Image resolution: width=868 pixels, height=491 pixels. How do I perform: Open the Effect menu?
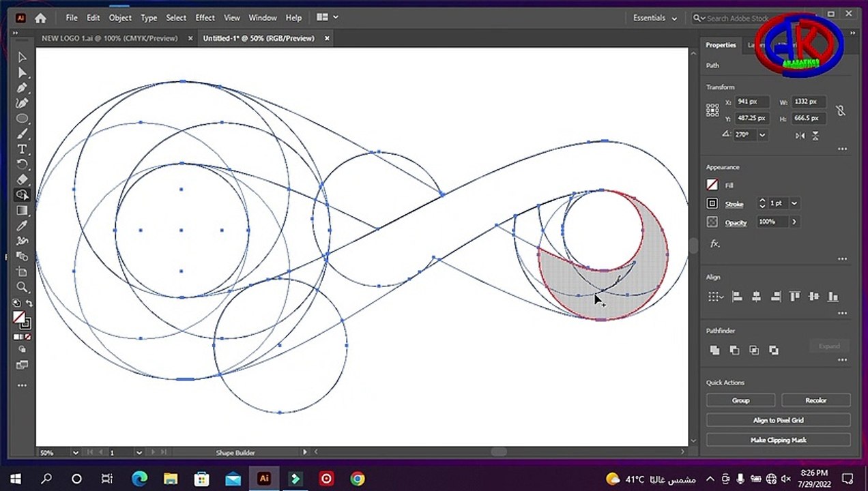[x=205, y=18]
